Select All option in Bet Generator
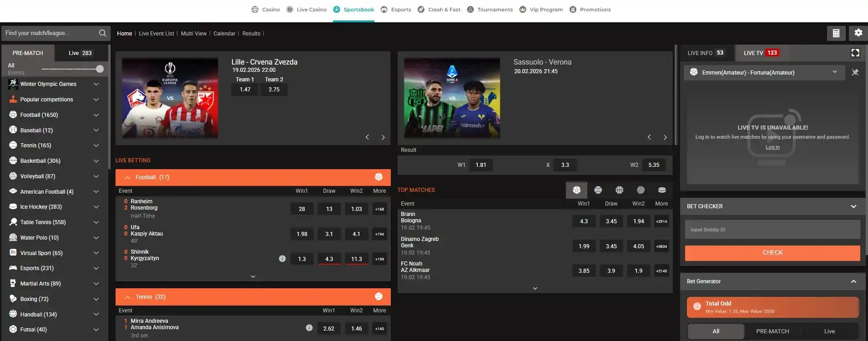 click(x=716, y=331)
